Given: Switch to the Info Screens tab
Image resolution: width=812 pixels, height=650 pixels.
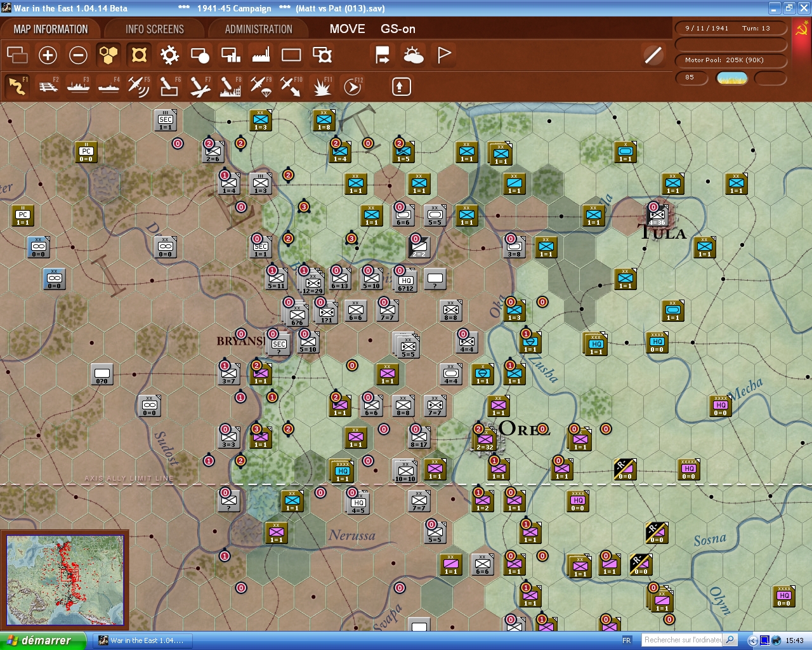Looking at the screenshot, I should point(154,29).
